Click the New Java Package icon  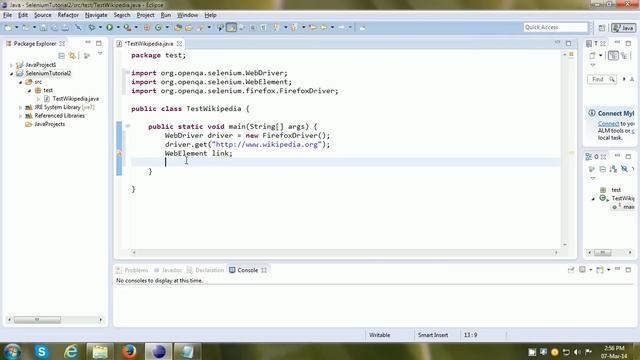pos(147,27)
